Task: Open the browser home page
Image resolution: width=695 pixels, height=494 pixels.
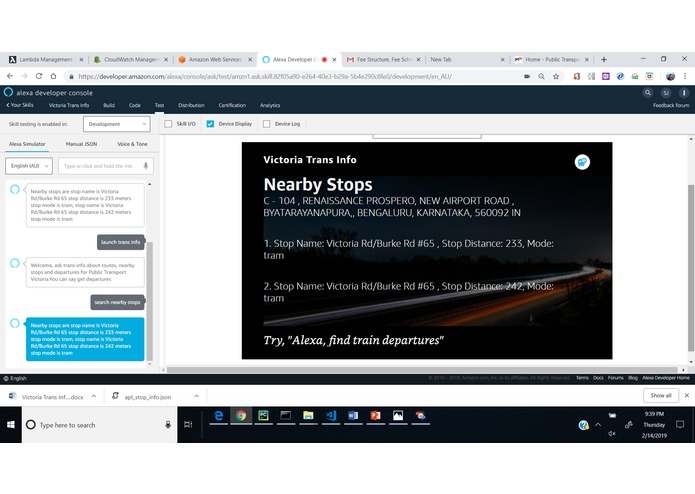Action: pos(53,76)
